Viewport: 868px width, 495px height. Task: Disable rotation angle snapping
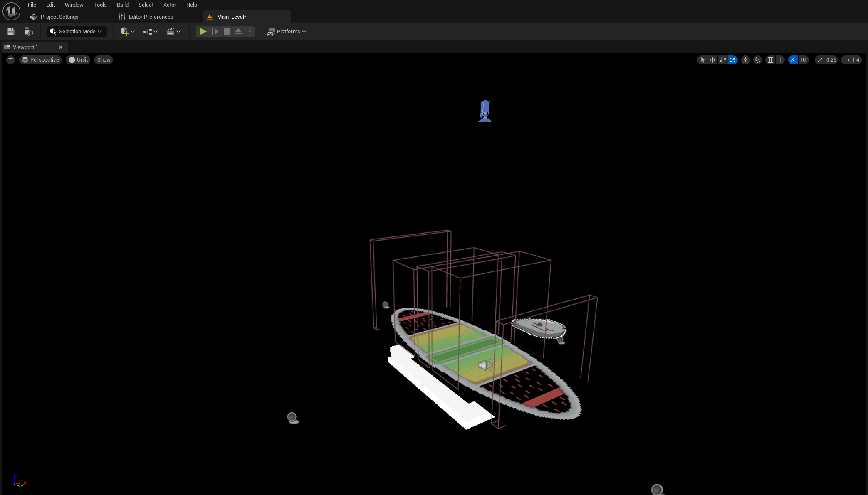point(793,60)
